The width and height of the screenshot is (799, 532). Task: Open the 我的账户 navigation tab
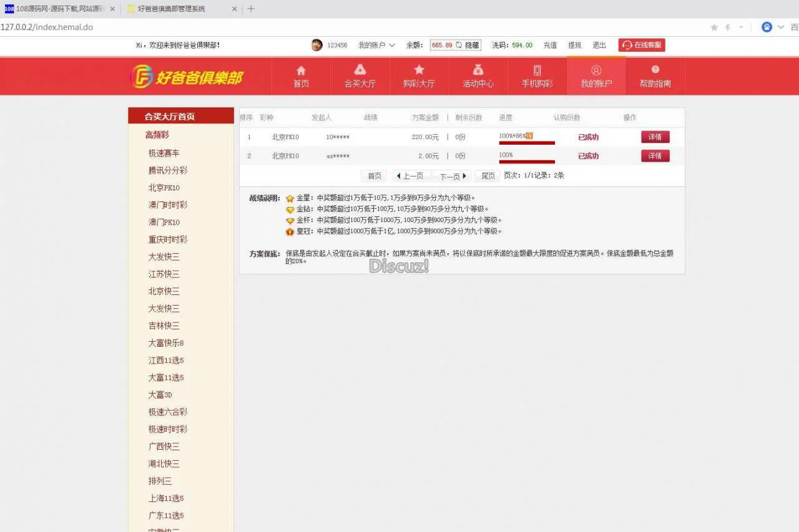tap(596, 76)
